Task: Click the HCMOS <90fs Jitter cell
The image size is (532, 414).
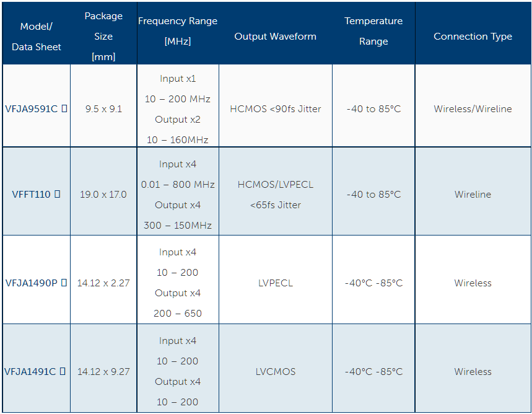Action: tap(275, 108)
